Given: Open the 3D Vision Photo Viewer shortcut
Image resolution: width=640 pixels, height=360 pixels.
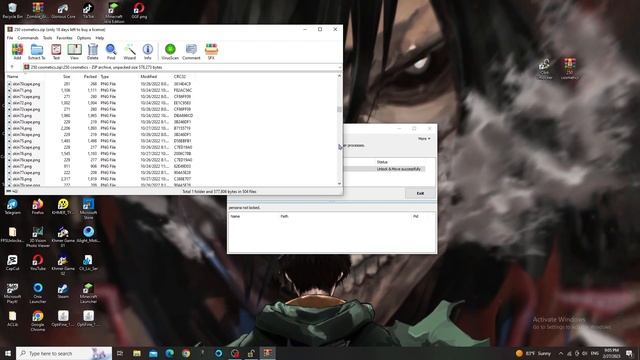Looking at the screenshot, I should click(38, 237).
